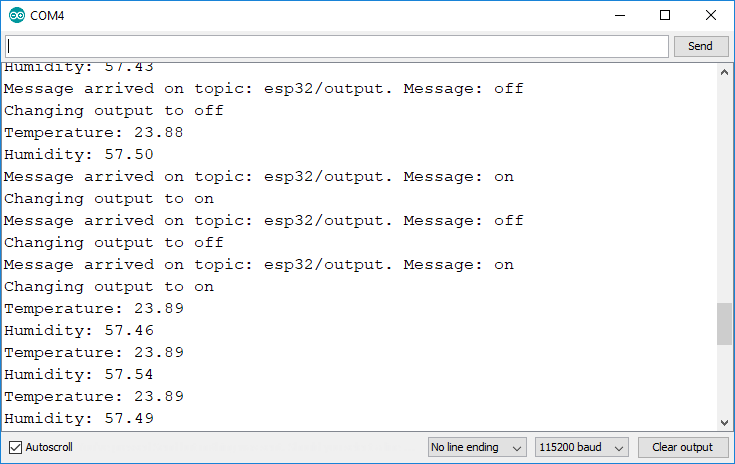Screen dimensions: 735x464
Task: Click the Temperature: 23.88 output line
Action: coord(94,132)
